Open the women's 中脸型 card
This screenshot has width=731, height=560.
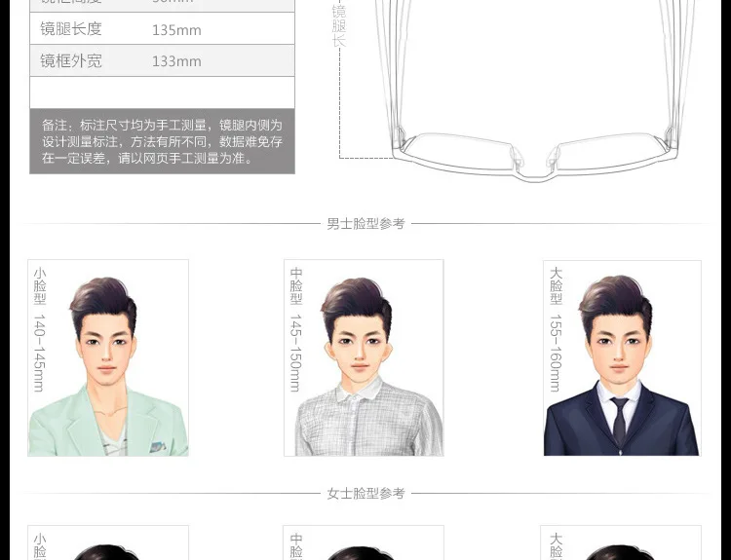click(364, 542)
